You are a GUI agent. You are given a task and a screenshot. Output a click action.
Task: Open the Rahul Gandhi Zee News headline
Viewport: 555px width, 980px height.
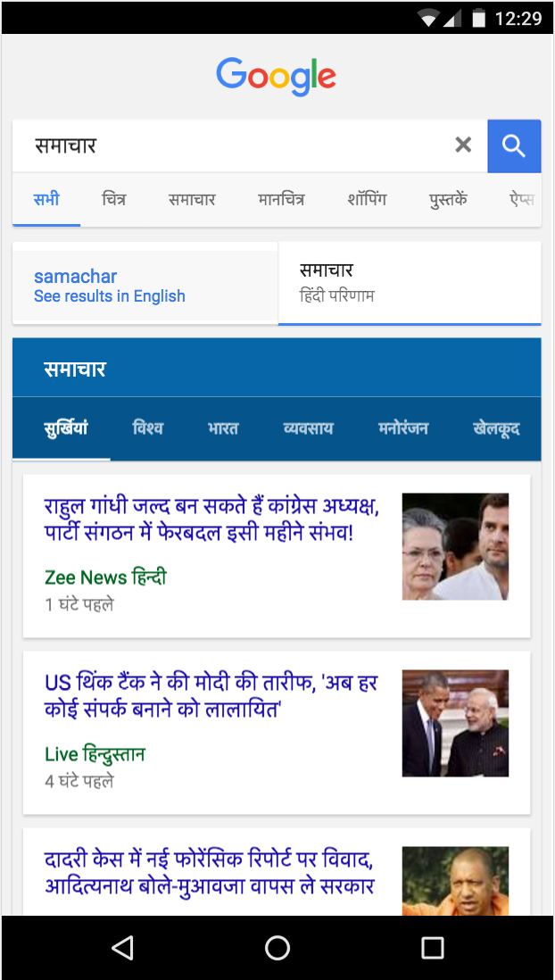click(x=212, y=519)
